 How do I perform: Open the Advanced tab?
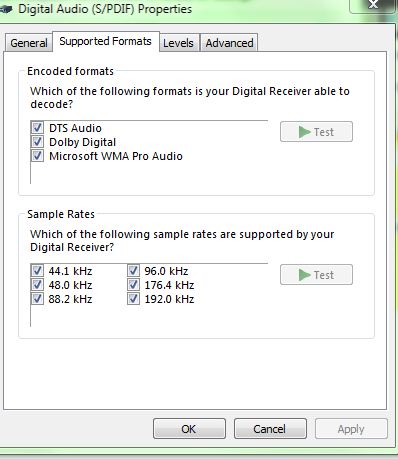click(x=229, y=43)
